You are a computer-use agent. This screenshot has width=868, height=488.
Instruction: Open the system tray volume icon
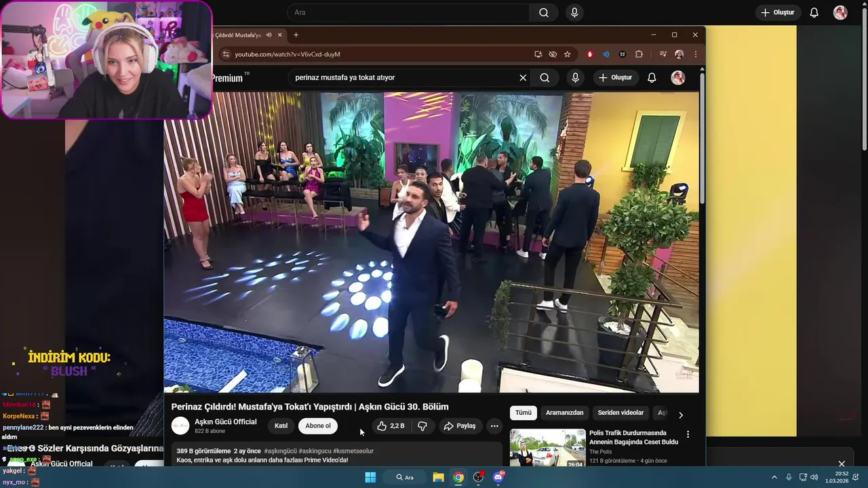pyautogui.click(x=814, y=477)
